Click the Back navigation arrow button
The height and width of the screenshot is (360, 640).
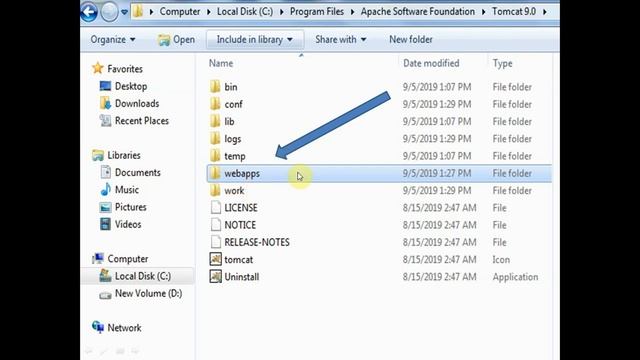(x=89, y=12)
